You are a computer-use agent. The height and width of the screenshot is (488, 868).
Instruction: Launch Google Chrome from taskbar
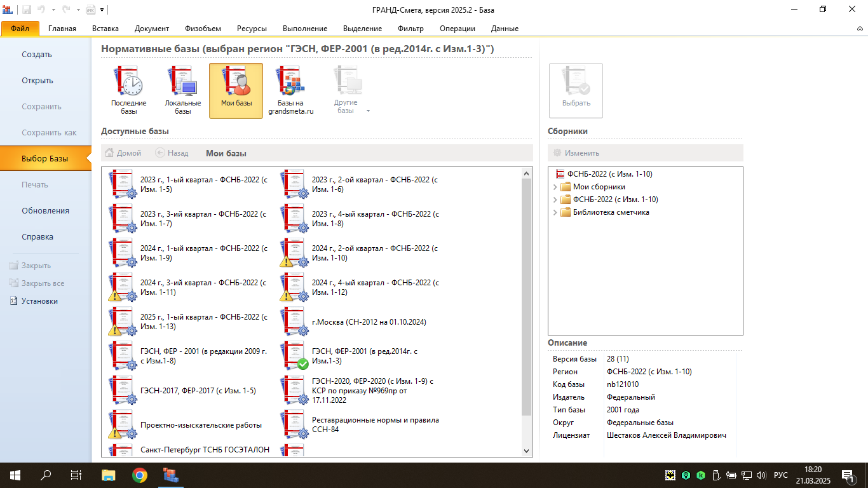coord(140,475)
